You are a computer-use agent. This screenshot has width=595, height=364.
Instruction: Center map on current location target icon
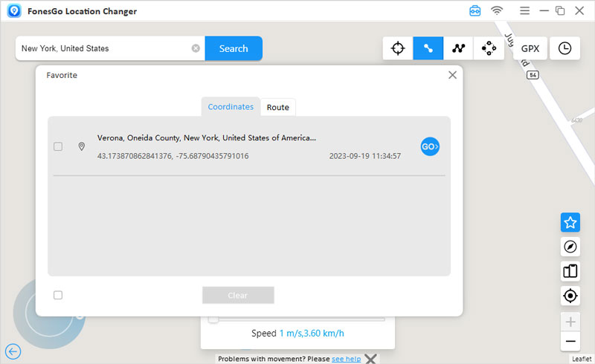coord(570,296)
